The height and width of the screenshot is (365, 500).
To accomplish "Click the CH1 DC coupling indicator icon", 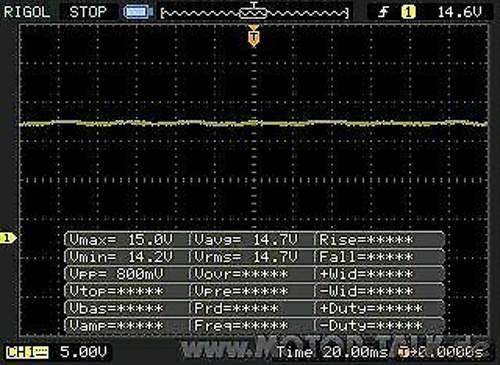I will (x=27, y=352).
